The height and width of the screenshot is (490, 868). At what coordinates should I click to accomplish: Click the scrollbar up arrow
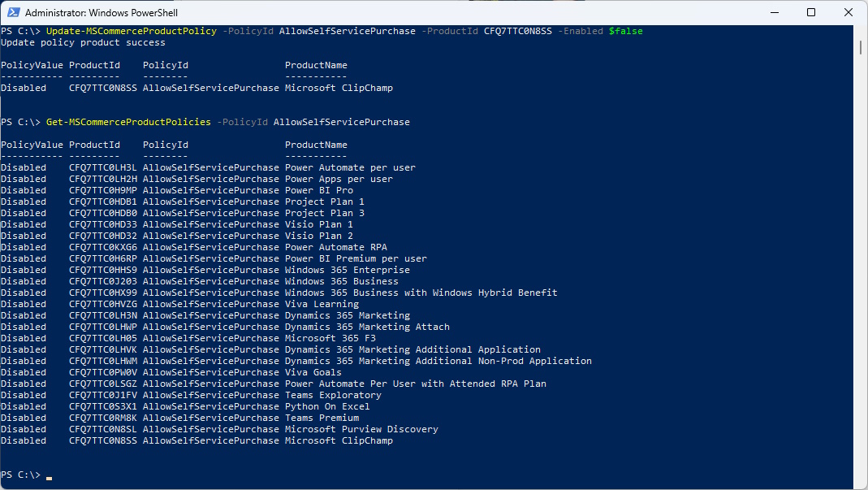click(x=861, y=31)
